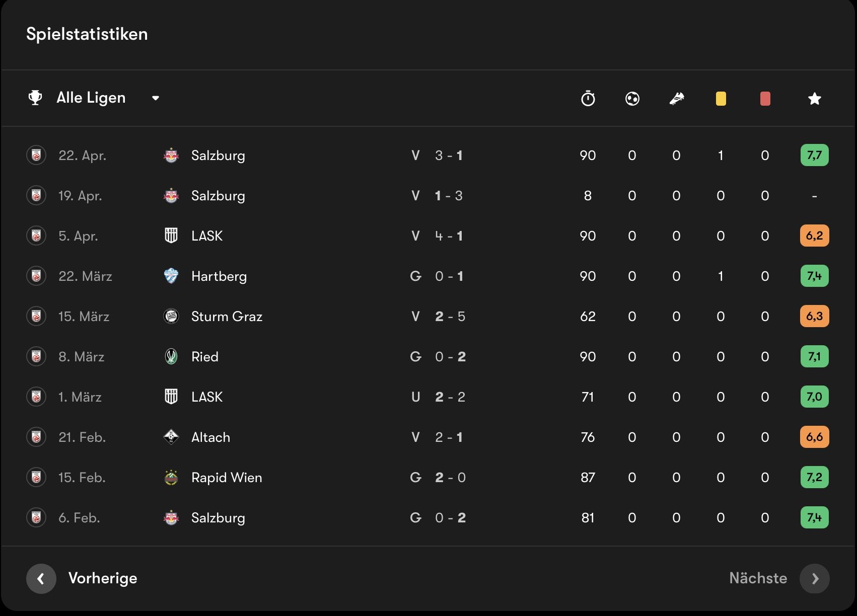
Task: Click the red card column header
Action: coord(765,99)
